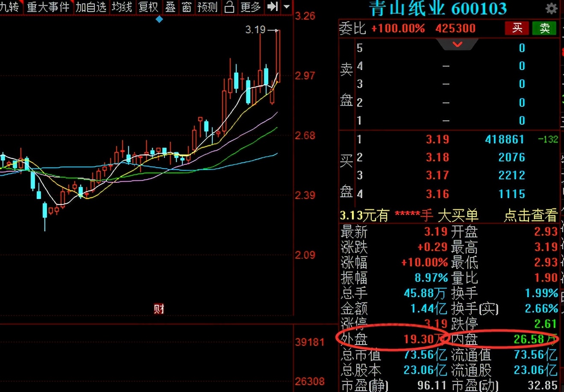This screenshot has width=564, height=392.
Task: Click the green 卖 sell button
Action: click(x=544, y=28)
